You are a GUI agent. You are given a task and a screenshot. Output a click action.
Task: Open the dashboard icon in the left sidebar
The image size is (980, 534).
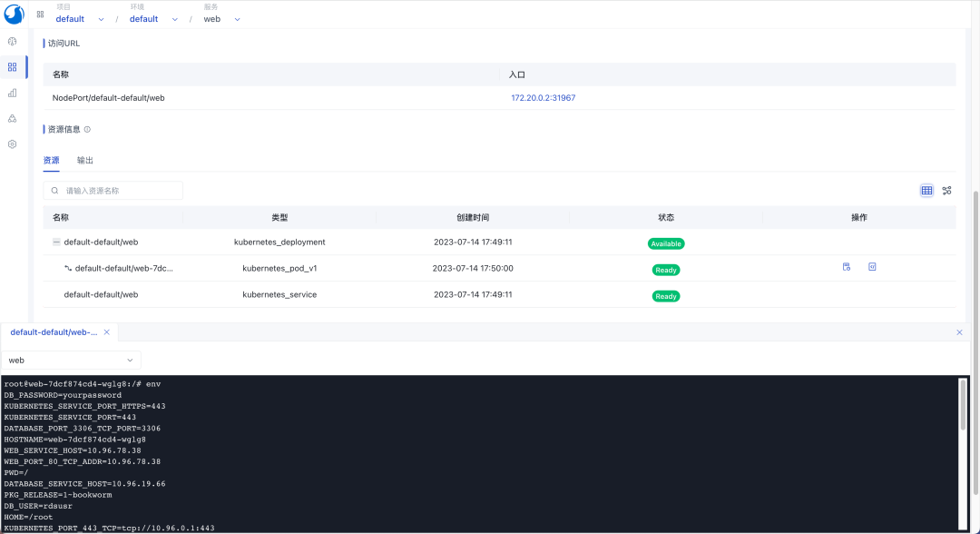click(x=13, y=41)
